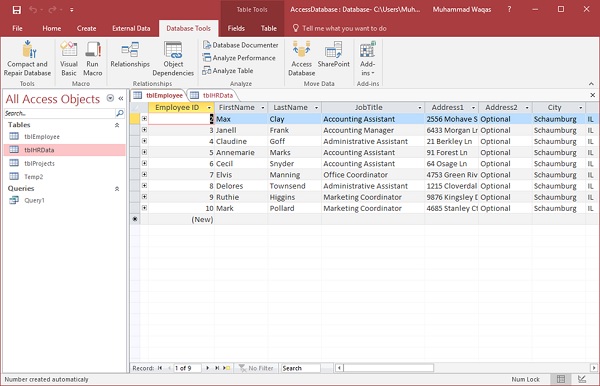Open the JobTitle column filter dropdown

(420, 108)
